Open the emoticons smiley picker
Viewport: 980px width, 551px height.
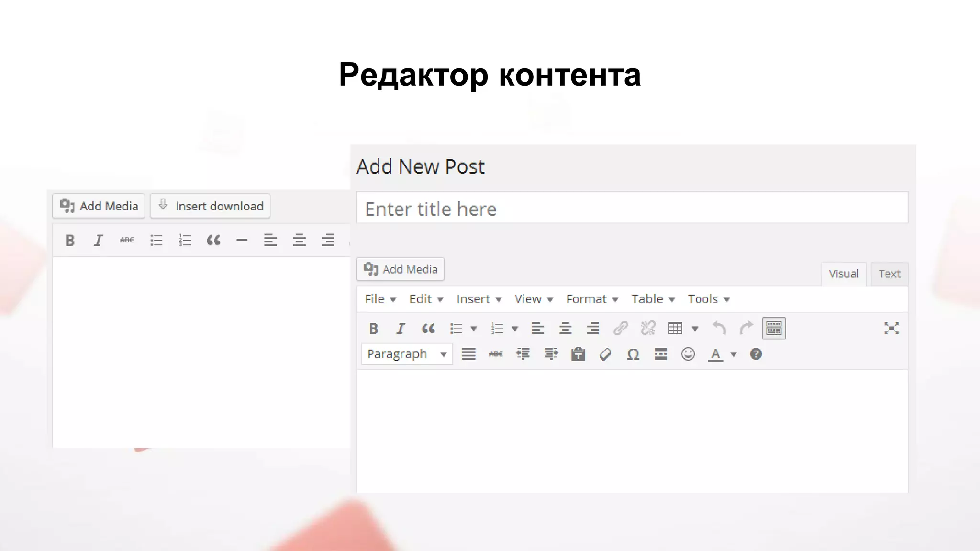(x=688, y=354)
